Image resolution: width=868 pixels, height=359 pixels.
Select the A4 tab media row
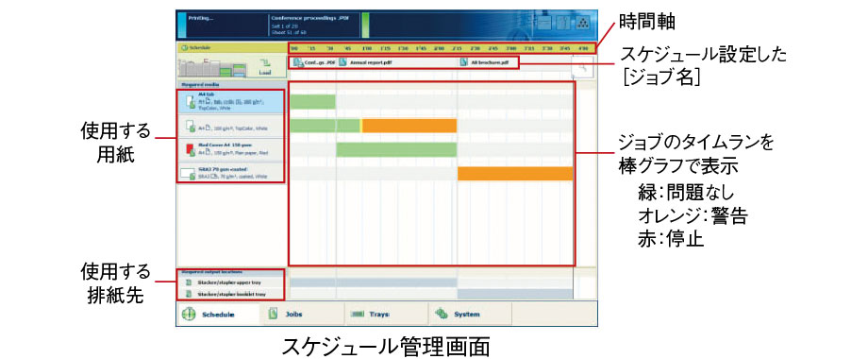[231, 102]
